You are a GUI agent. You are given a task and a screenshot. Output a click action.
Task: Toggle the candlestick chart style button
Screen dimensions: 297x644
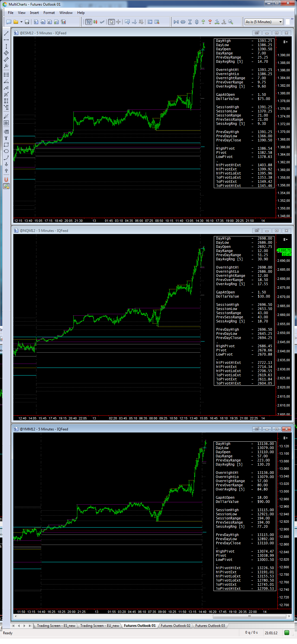[x=95, y=22]
